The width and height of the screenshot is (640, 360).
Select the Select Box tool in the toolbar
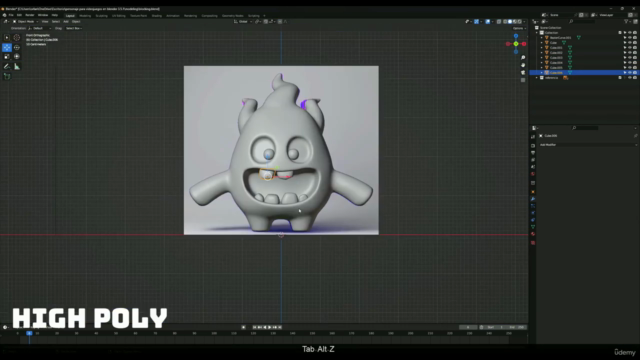(x=7, y=38)
